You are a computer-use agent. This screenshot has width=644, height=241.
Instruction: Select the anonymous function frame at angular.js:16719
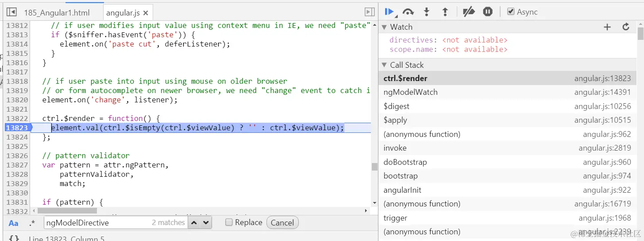[x=507, y=204]
